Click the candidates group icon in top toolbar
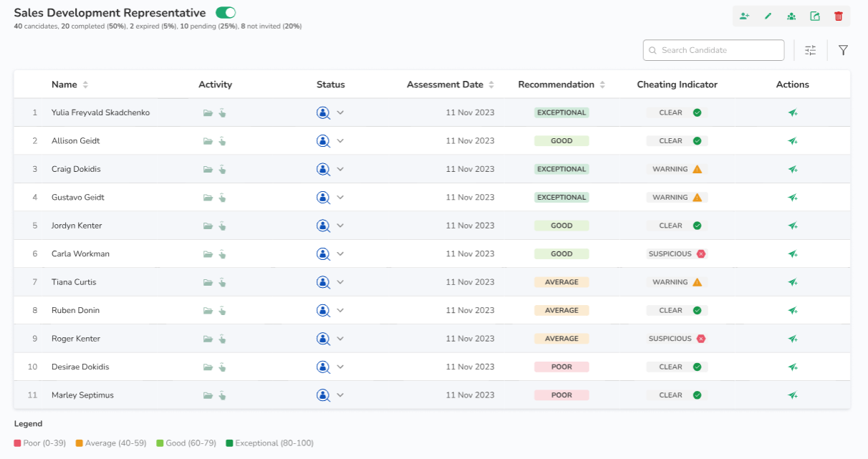This screenshot has width=868, height=459. click(791, 16)
